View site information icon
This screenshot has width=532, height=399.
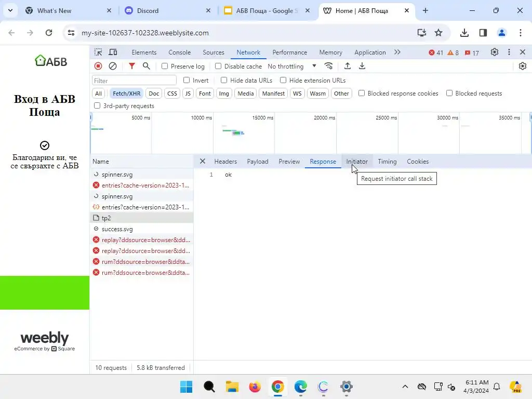point(71,33)
